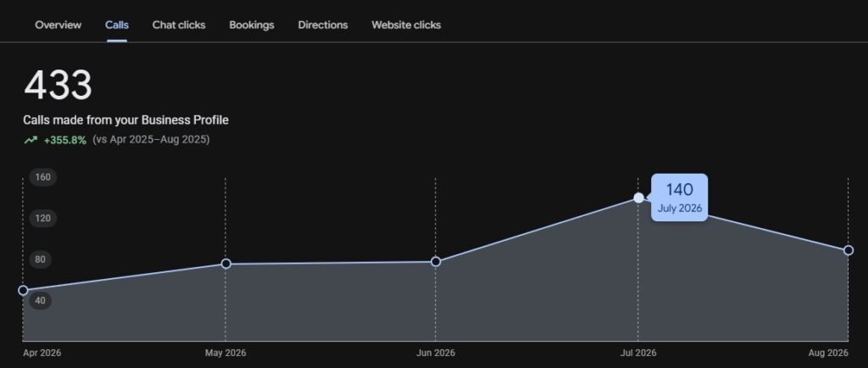
Task: Click the 140 July 2026 tooltip
Action: pos(679,198)
